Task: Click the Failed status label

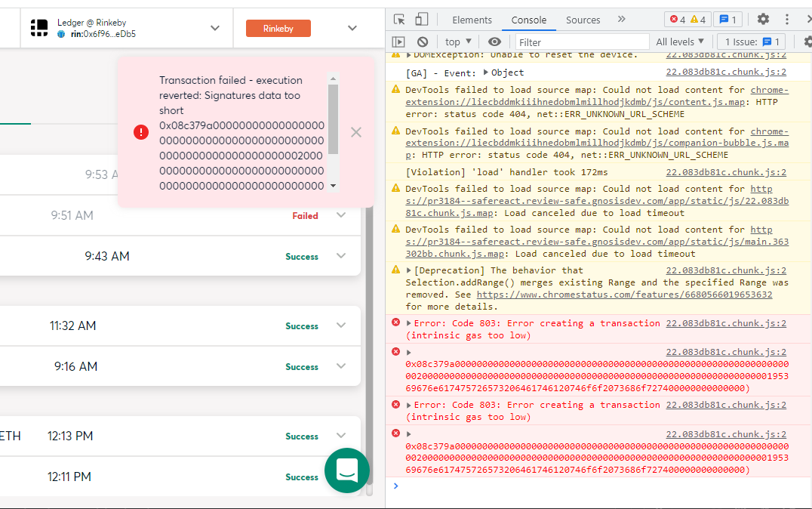Action: 305,216
